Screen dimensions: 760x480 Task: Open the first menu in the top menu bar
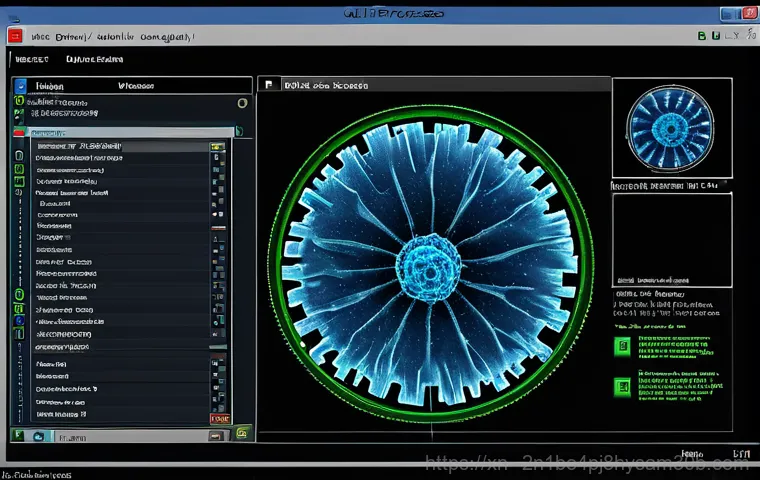coord(40,37)
